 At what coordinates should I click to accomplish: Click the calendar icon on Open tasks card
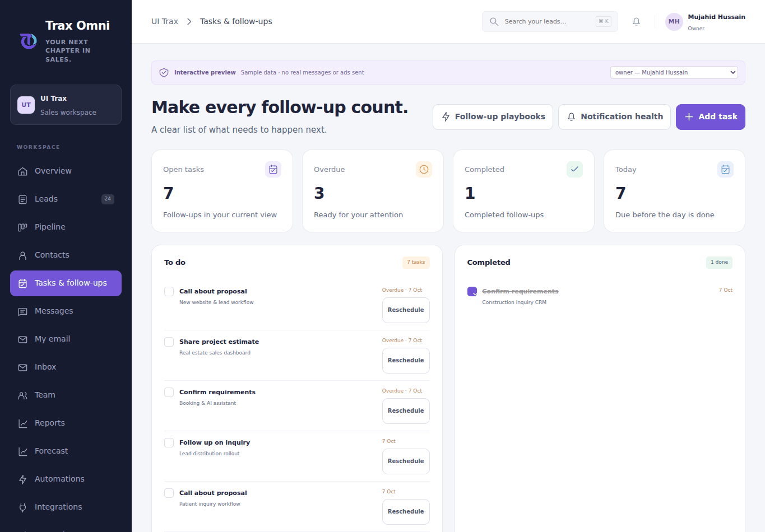coord(273,169)
